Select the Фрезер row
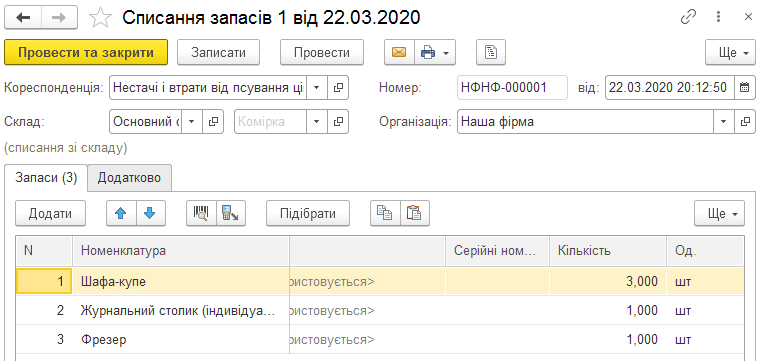758x361 pixels. (x=379, y=339)
